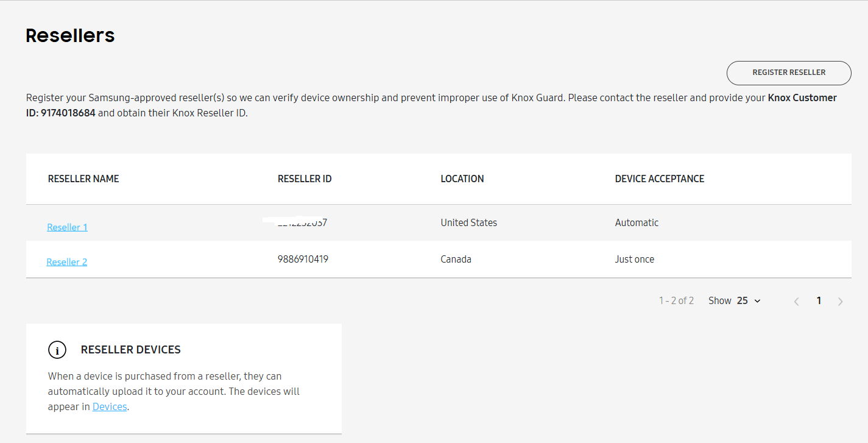Click the next page arrow
868x443 pixels.
tap(841, 300)
